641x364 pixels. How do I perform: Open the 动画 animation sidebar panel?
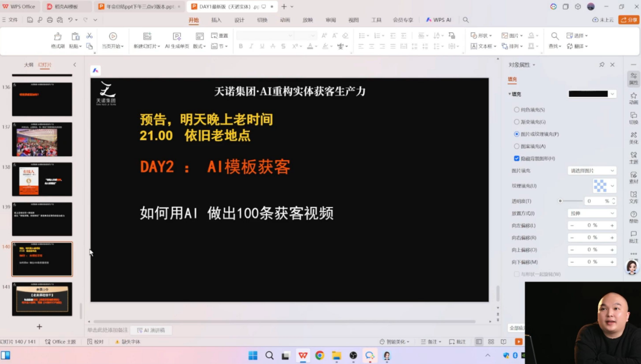coord(633,98)
